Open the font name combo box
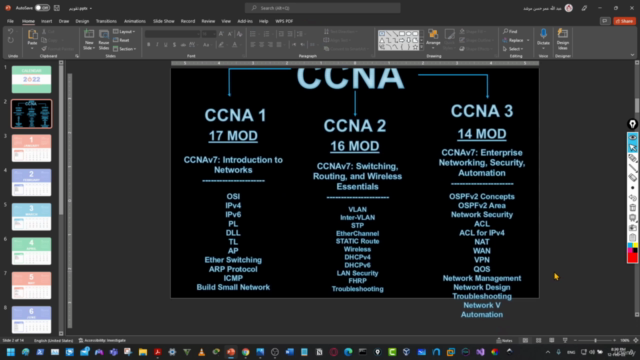This screenshot has width=640, height=360. 172,34
